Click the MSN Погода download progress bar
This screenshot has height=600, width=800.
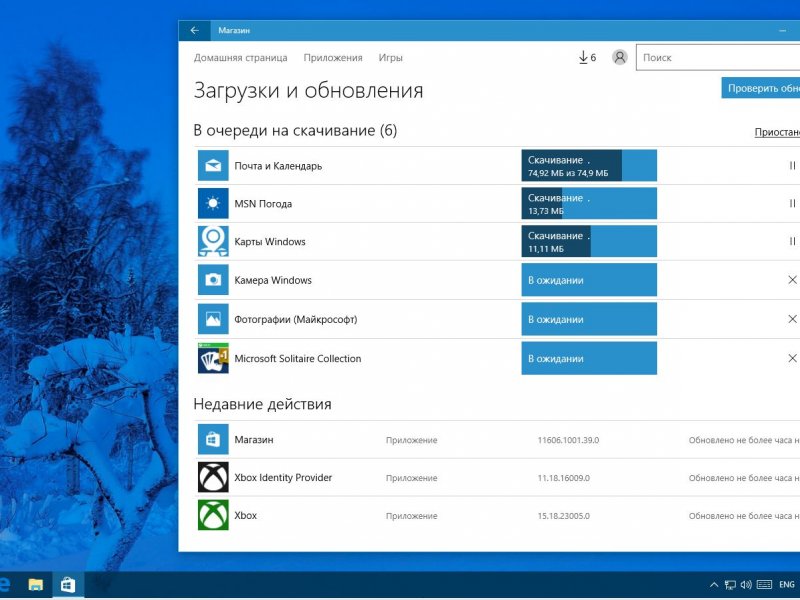(589, 203)
